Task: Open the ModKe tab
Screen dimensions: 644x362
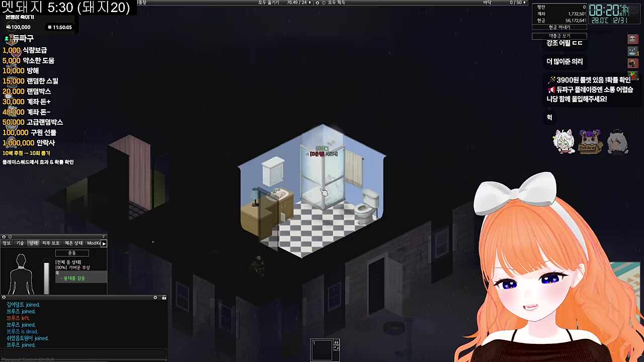Action: (94, 243)
